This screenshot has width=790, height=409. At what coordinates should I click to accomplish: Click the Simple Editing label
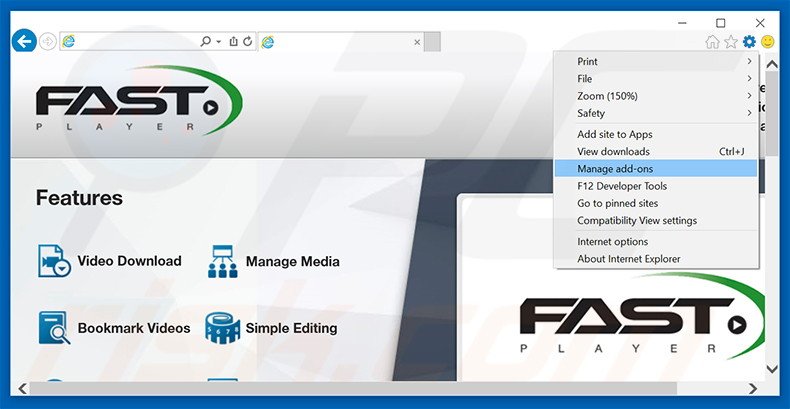point(291,328)
